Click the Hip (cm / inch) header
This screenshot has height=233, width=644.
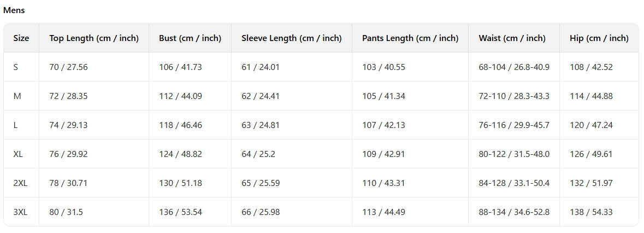(x=599, y=38)
